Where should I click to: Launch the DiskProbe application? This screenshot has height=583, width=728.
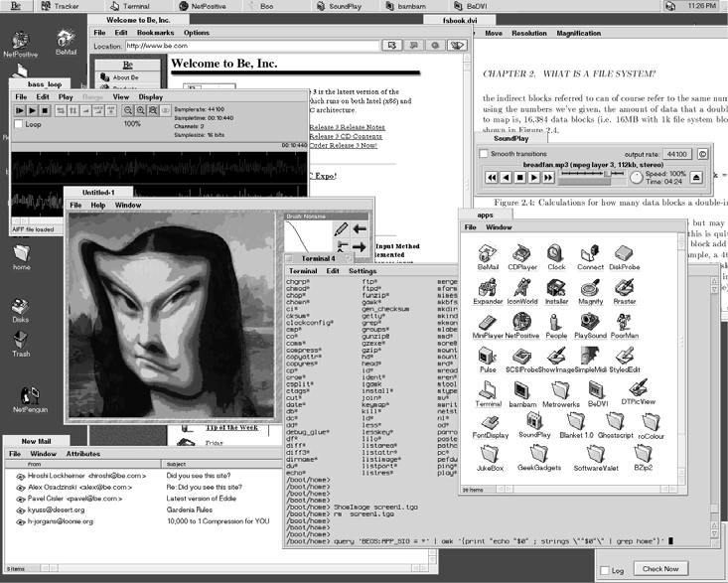(625, 253)
